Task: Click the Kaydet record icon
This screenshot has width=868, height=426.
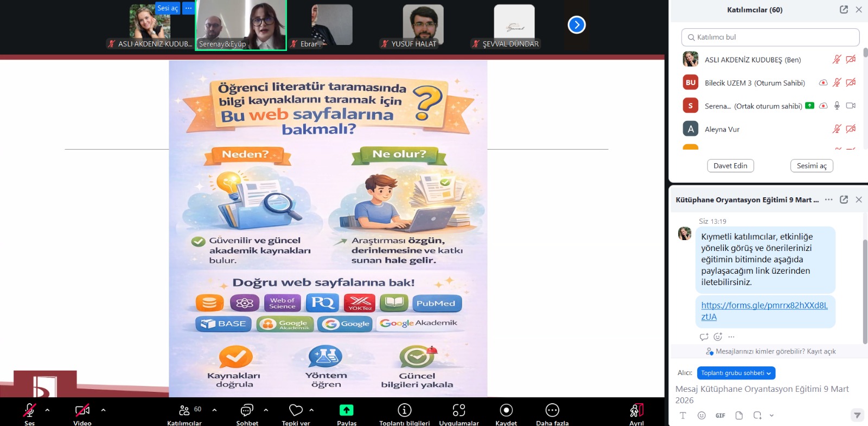Action: (506, 410)
